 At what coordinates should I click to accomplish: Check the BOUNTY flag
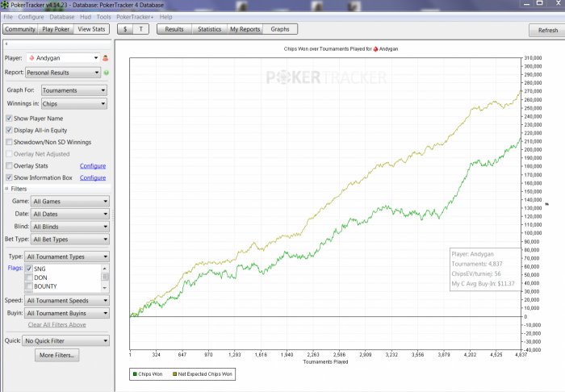pyautogui.click(x=29, y=286)
